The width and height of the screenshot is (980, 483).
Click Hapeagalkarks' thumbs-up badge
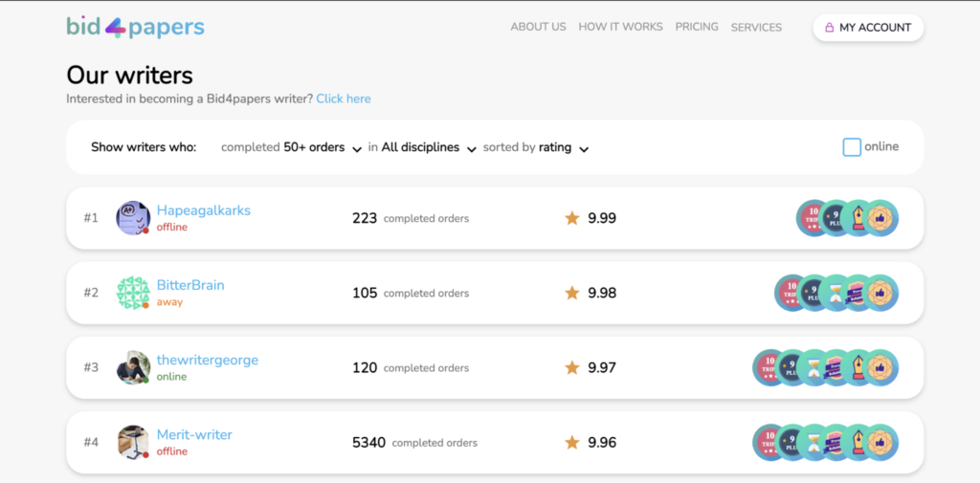(x=880, y=218)
